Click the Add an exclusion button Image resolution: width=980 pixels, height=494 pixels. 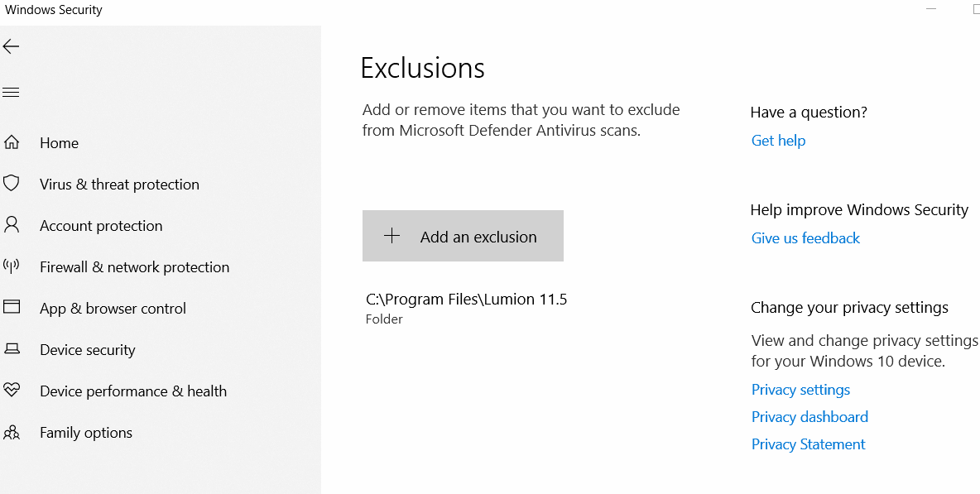[464, 236]
